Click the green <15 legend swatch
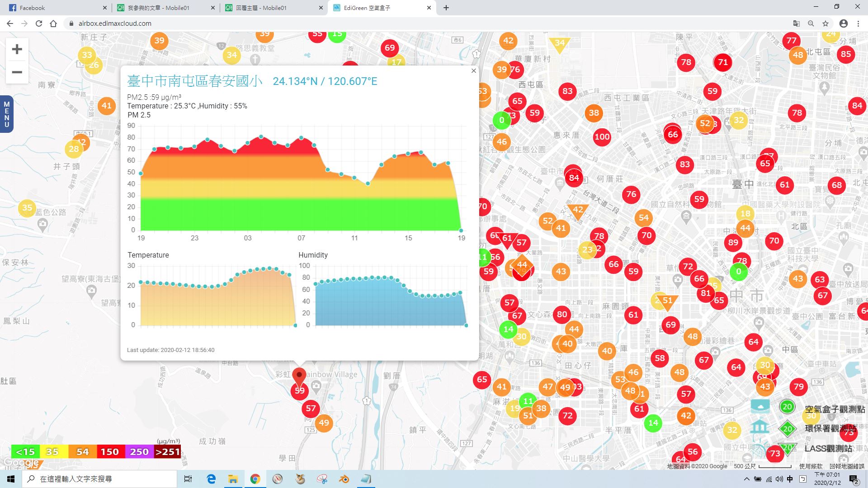The width and height of the screenshot is (868, 488). point(25,451)
